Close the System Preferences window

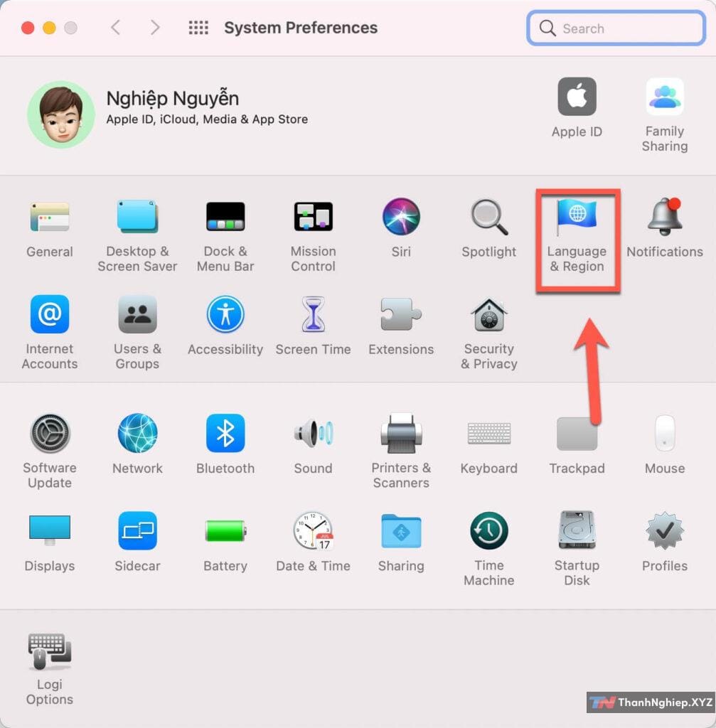click(x=28, y=28)
